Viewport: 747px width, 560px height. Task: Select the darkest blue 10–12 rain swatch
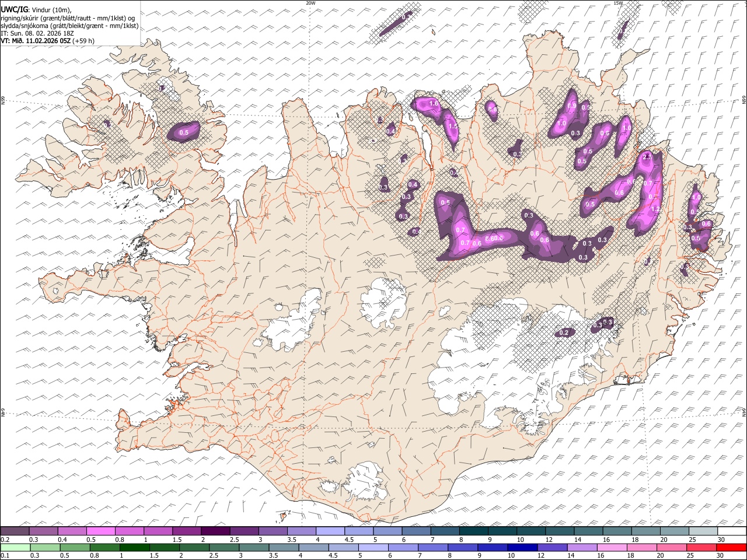(522, 547)
